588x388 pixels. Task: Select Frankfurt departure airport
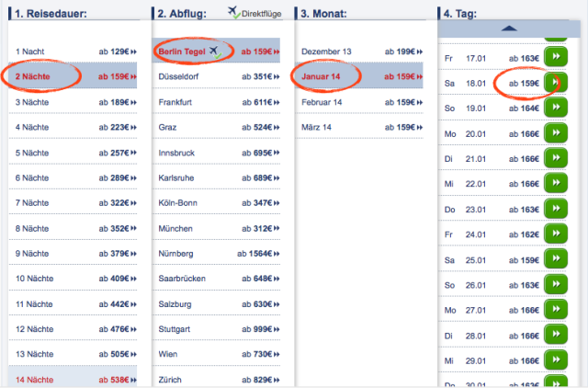[216, 102]
